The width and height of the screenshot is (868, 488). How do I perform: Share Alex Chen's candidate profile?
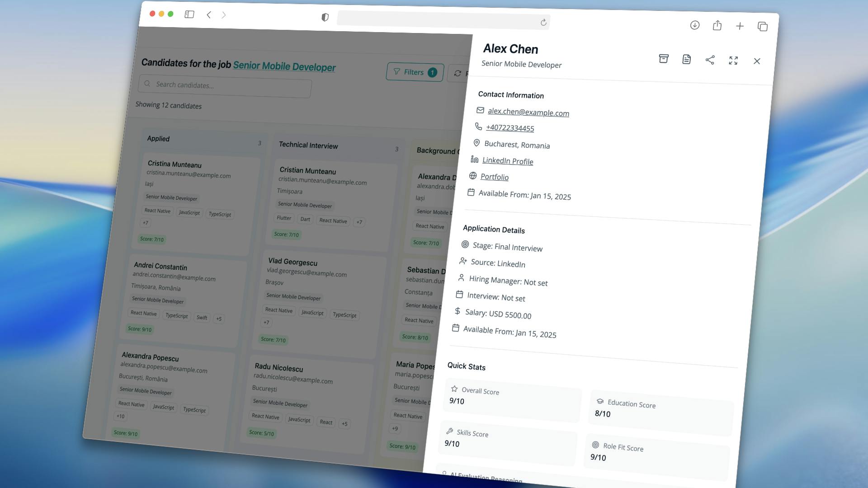click(710, 60)
